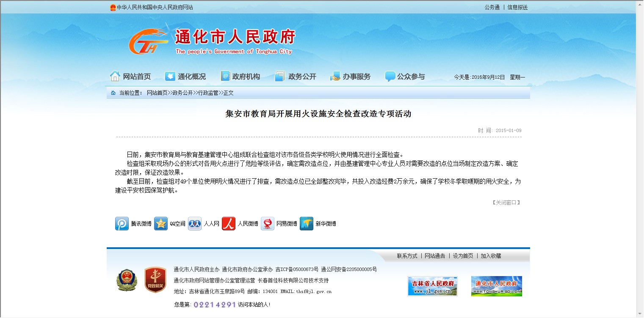Click 行政监管 in the breadcrumb
The image size is (644, 318).
pos(208,93)
